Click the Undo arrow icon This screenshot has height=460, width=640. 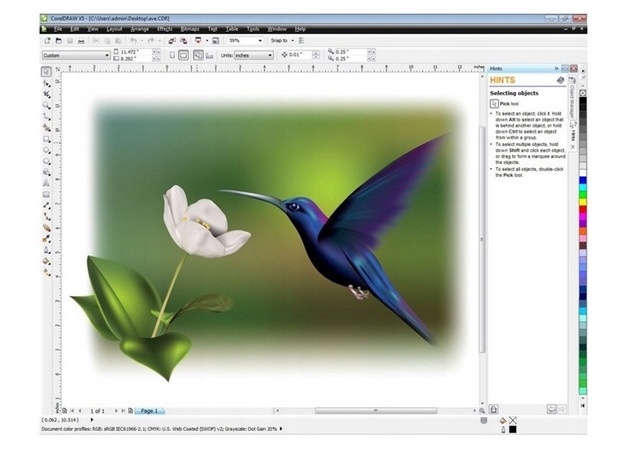133,41
